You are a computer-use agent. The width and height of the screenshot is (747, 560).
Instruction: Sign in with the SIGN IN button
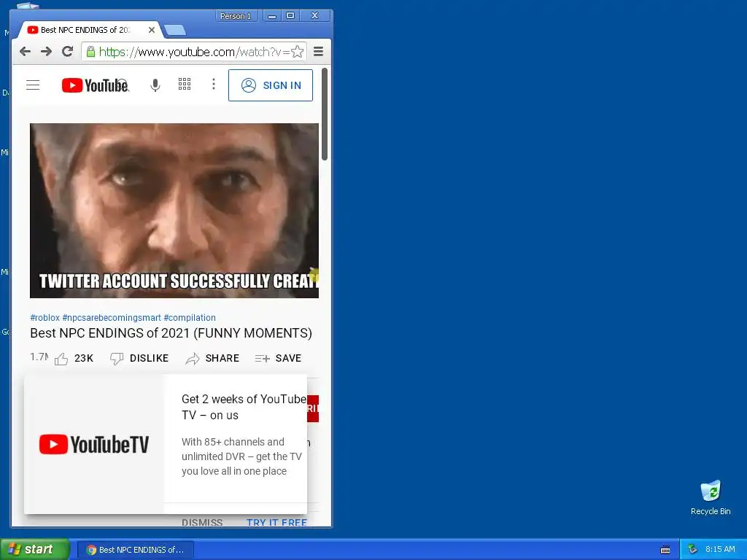[271, 85]
